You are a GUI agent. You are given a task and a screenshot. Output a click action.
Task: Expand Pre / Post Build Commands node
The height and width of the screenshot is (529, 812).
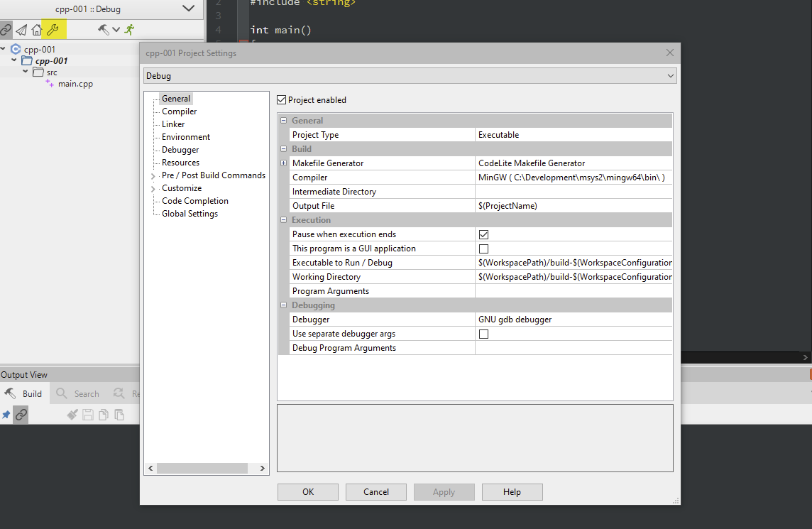tap(153, 176)
